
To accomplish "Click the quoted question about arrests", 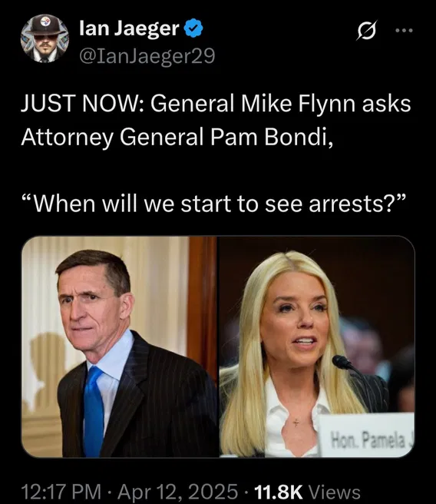I will 214,203.
